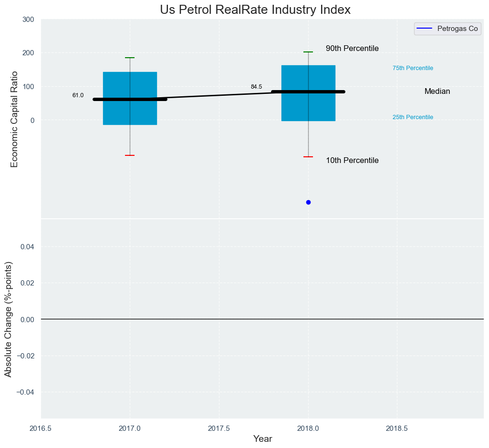The height and width of the screenshot is (448, 489).
Task: Click the Median annotation label
Action: pos(437,92)
